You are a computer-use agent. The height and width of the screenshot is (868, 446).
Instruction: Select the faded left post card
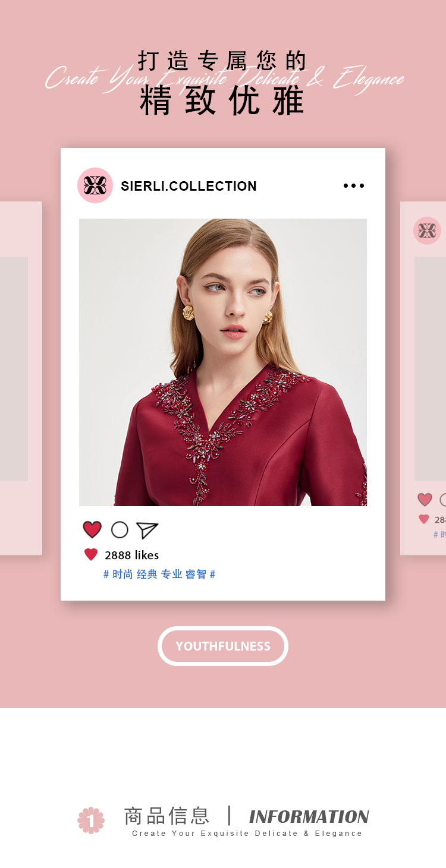pyautogui.click(x=21, y=378)
